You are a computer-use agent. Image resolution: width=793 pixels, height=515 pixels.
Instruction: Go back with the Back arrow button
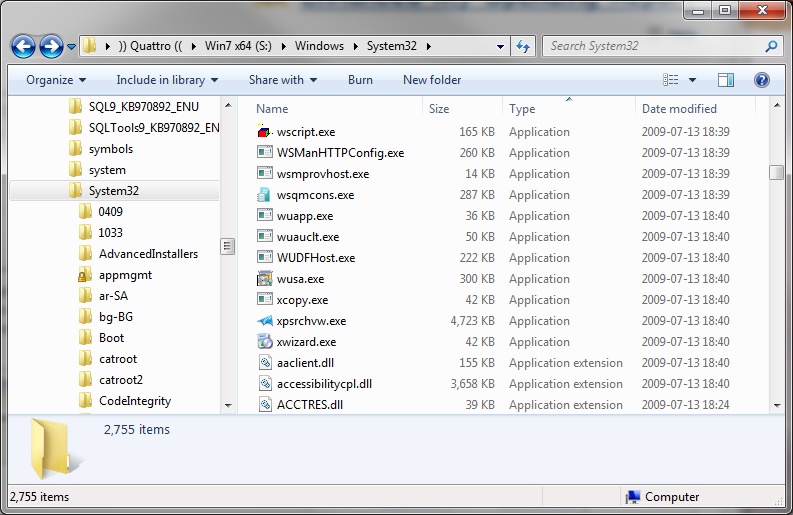coord(23,47)
